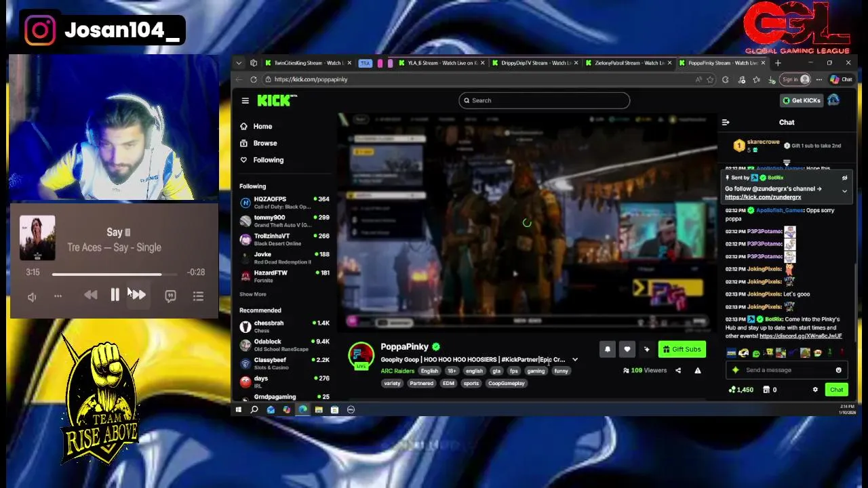Collapse the pinned message chevron
The height and width of the screenshot is (488, 868).
tap(844, 192)
